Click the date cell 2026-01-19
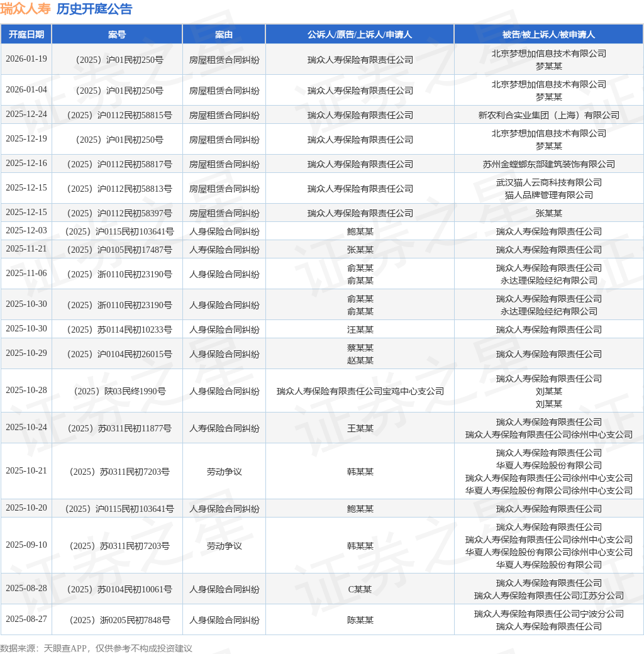This screenshot has height=654, width=644. coord(26,59)
